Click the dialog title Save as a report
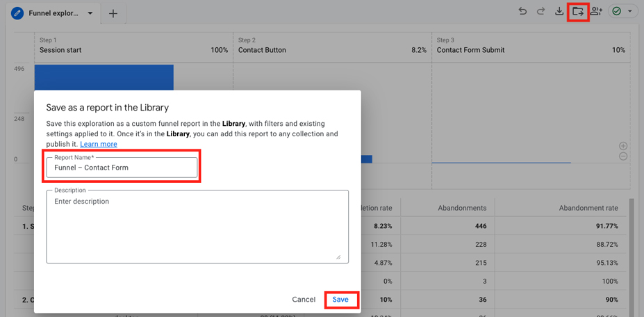The image size is (644, 317). click(107, 108)
